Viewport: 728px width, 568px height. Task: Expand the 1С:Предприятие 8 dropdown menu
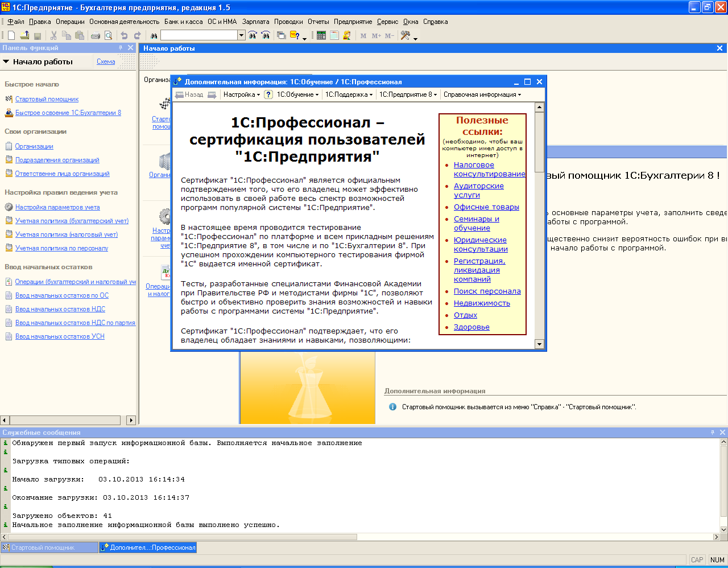click(x=408, y=94)
